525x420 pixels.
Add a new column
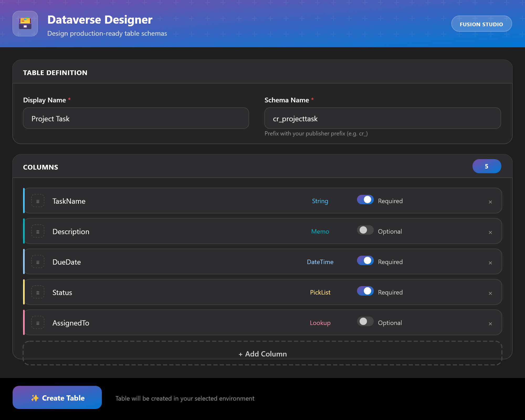pos(262,354)
